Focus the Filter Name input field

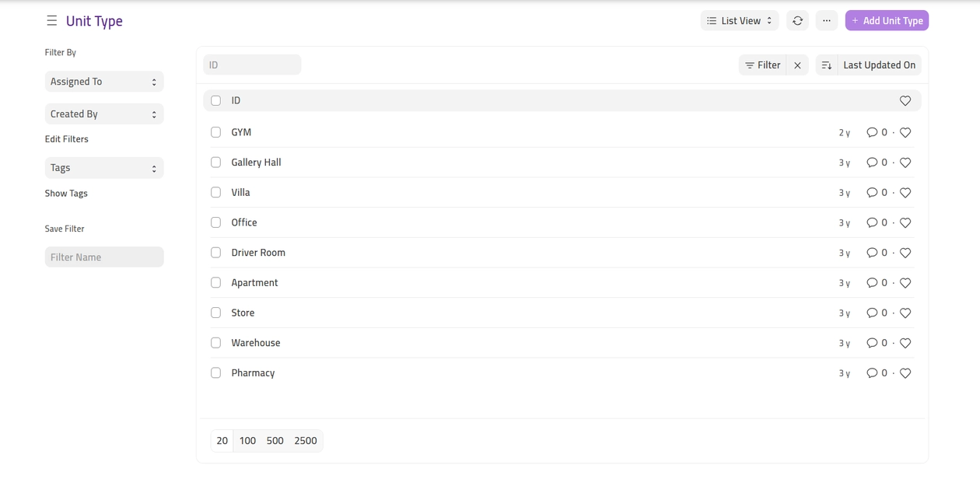point(104,257)
